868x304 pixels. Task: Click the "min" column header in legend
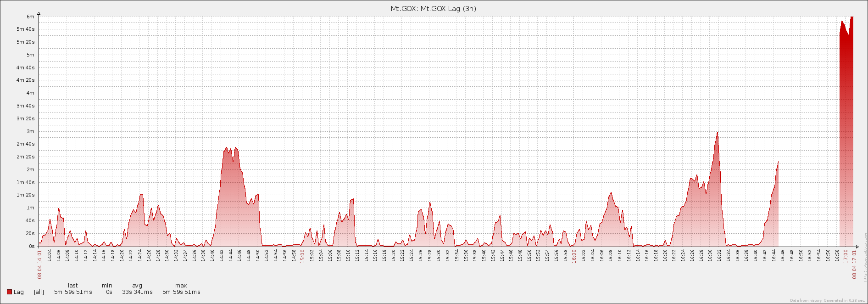107,286
